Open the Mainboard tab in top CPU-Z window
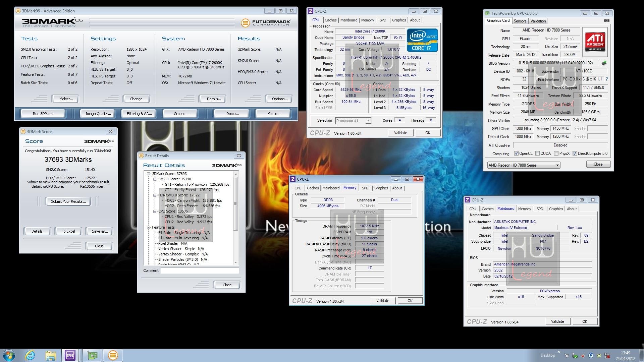The width and height of the screenshot is (644, 362). (x=348, y=20)
